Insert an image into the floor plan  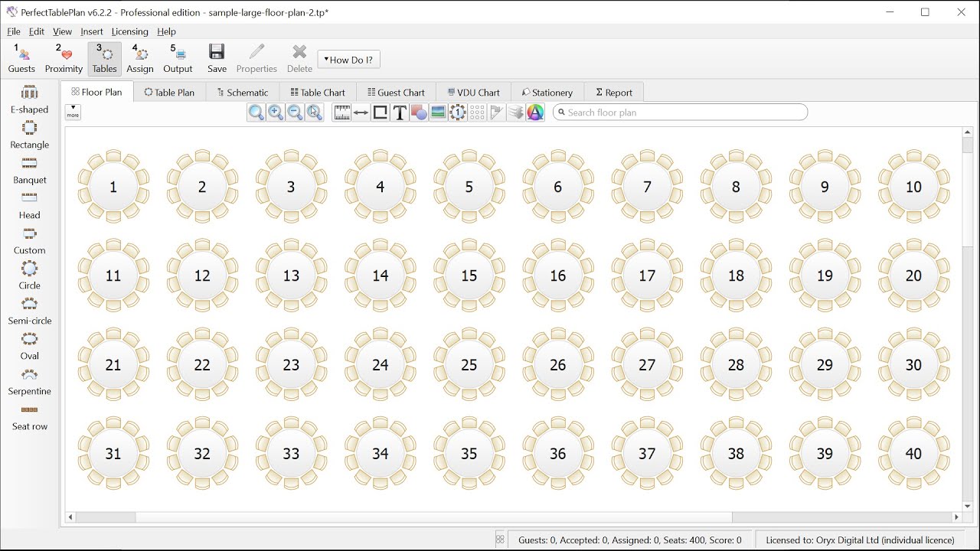[x=437, y=112]
